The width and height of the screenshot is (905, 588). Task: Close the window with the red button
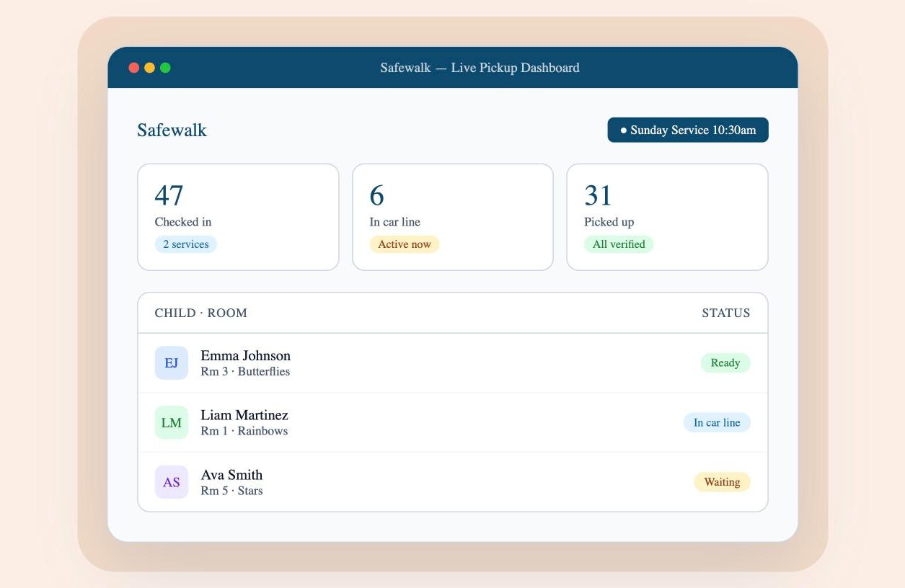click(x=134, y=68)
